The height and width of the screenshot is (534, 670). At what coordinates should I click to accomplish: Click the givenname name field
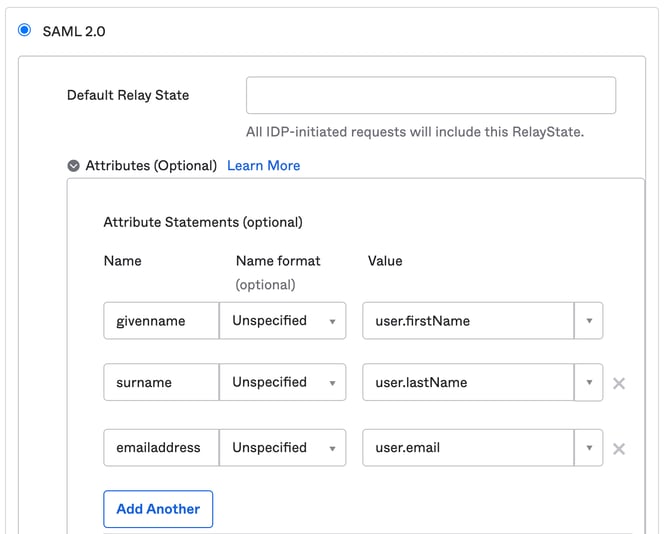coord(160,321)
